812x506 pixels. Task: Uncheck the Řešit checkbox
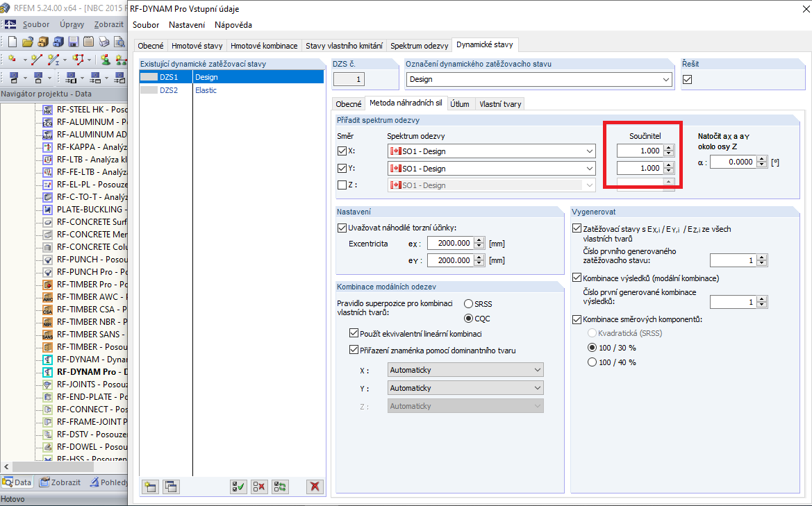click(688, 80)
